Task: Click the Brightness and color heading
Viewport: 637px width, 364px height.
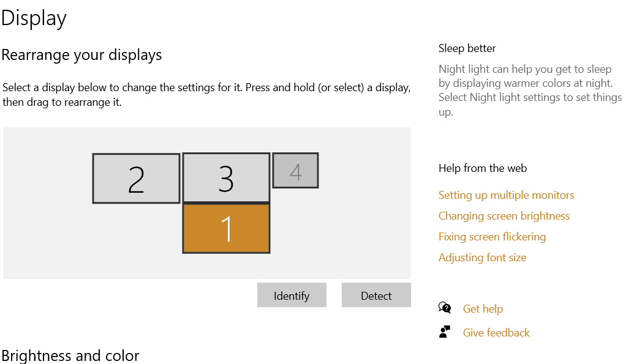Action: 70,355
